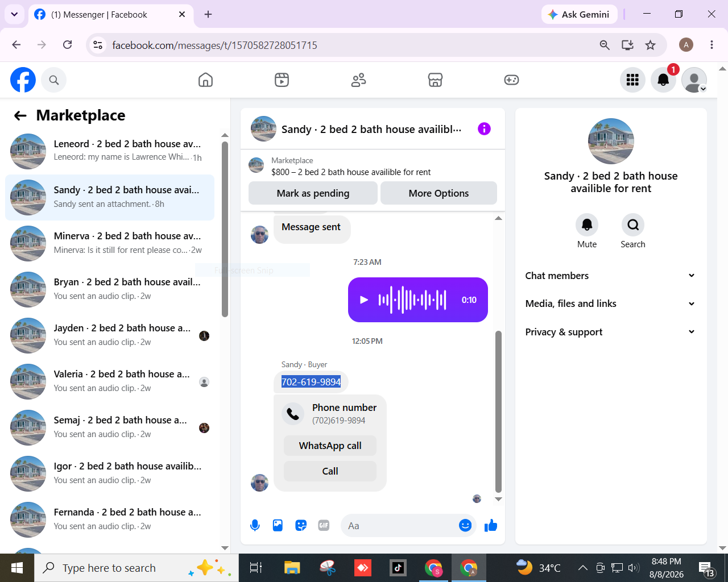Viewport: 728px width, 582px height.
Task: Open Igor conversation
Action: pos(110,473)
